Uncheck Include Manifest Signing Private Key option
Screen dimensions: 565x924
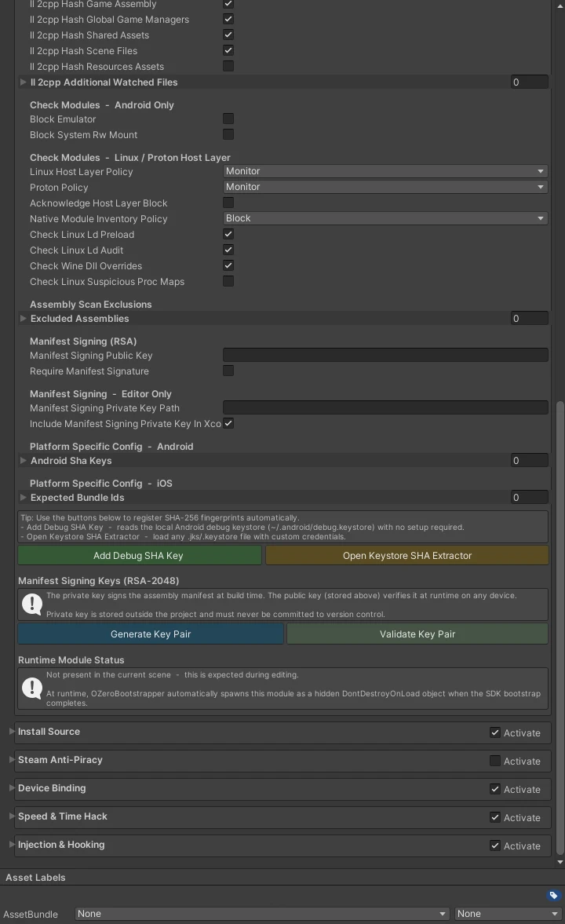[228, 423]
